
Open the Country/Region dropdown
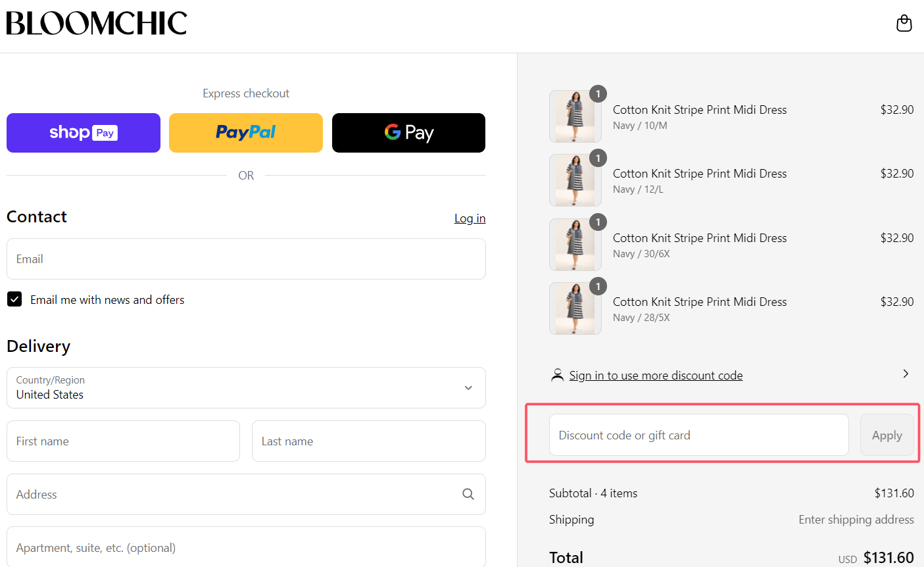pos(246,388)
